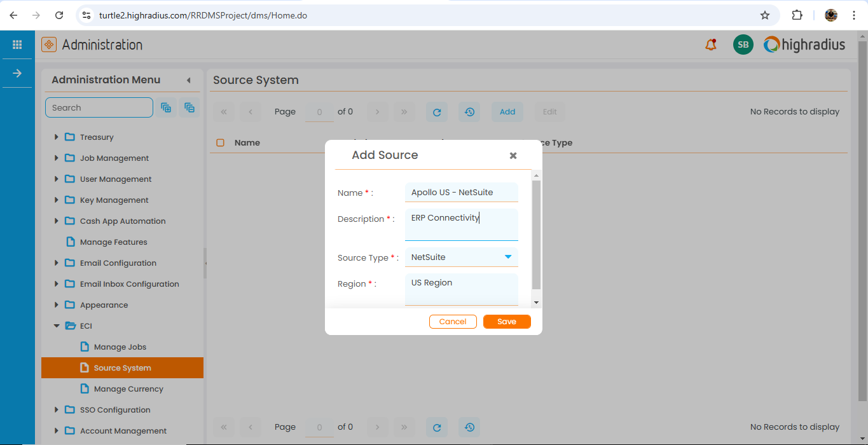The width and height of the screenshot is (868, 445).
Task: Expand the Email Configuration folder
Action: 56,263
